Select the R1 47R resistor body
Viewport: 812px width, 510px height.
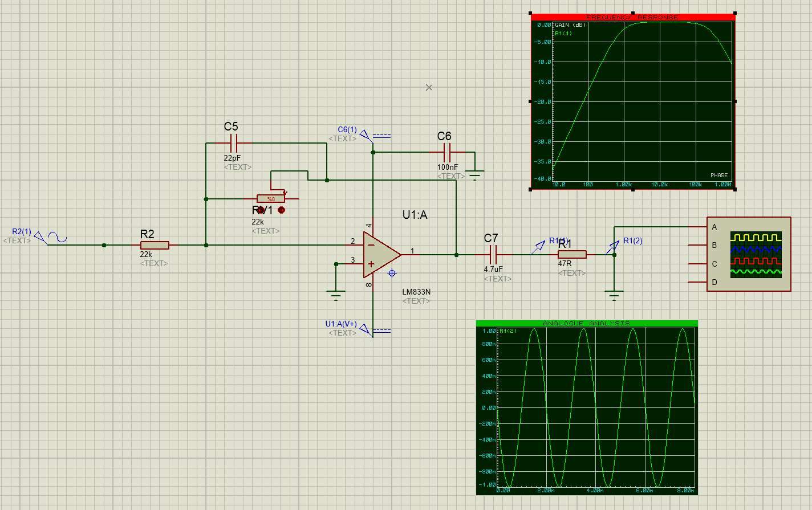(572, 255)
